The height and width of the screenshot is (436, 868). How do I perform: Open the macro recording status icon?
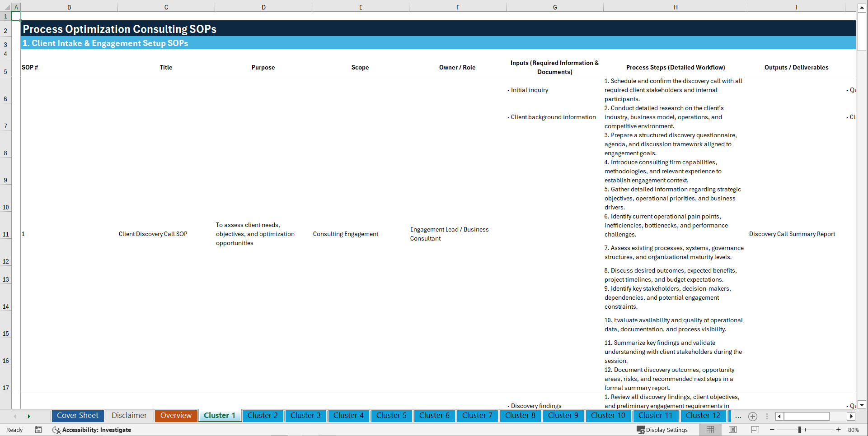[38, 430]
